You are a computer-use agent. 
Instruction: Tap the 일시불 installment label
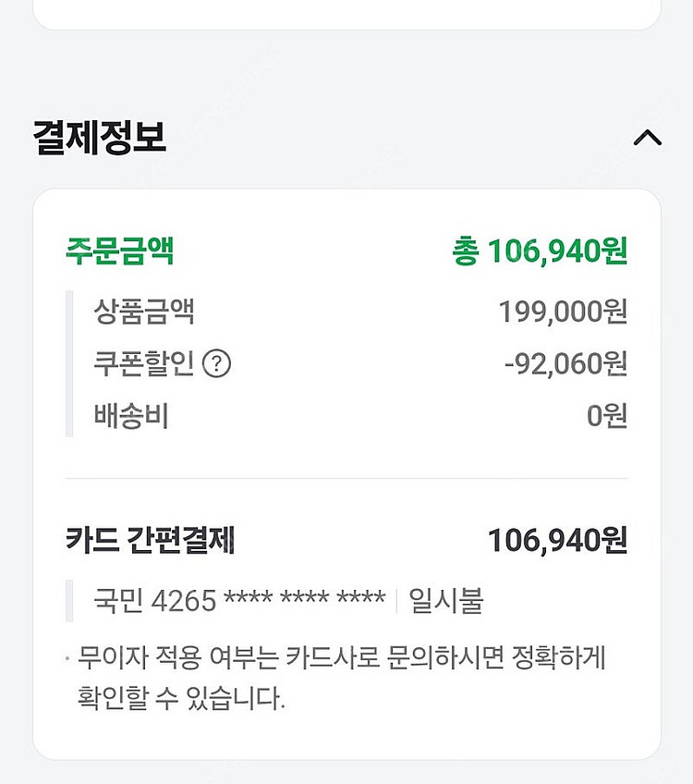tap(446, 602)
